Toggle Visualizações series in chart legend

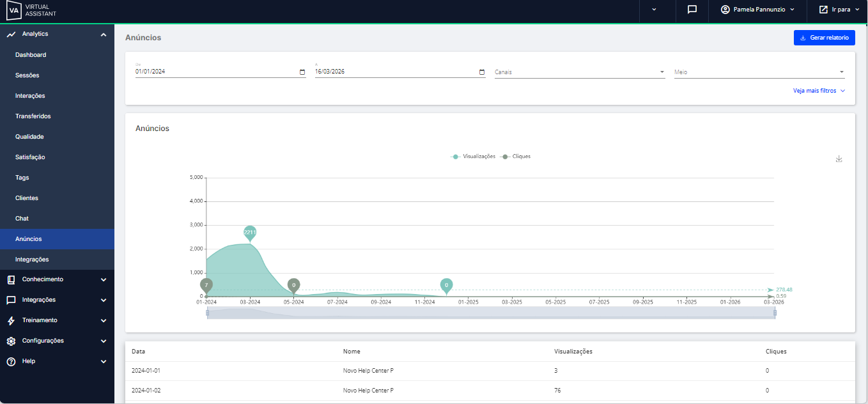473,157
